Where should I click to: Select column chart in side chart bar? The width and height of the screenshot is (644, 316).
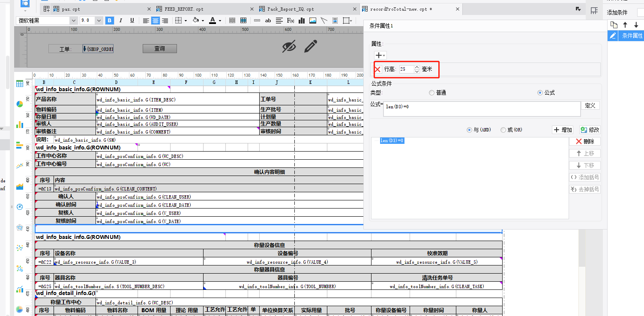click(19, 125)
